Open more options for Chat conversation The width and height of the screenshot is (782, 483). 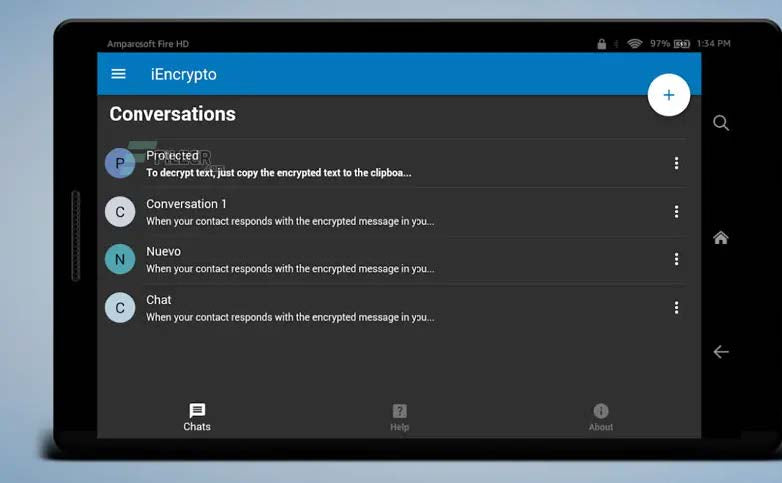tap(676, 307)
